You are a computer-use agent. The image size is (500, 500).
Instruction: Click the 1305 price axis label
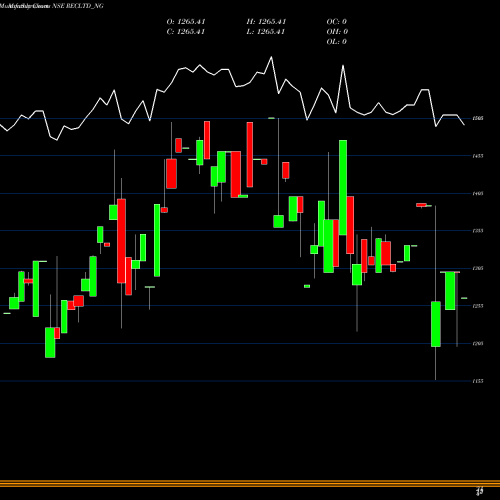tap(478, 268)
